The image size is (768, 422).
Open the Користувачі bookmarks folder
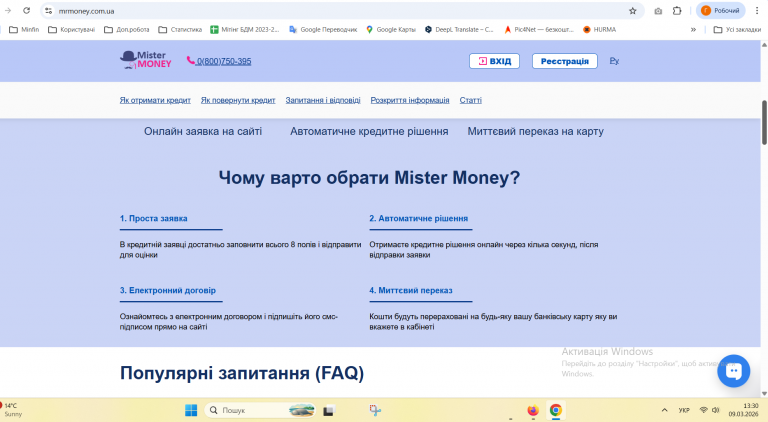pos(72,29)
